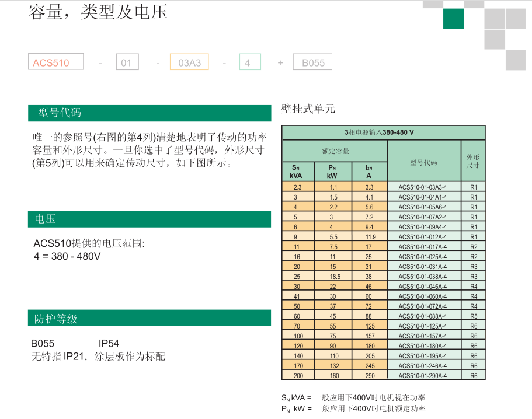Select the 03A3 type code box
Viewport: 532px width, 419px height.
pos(189,62)
